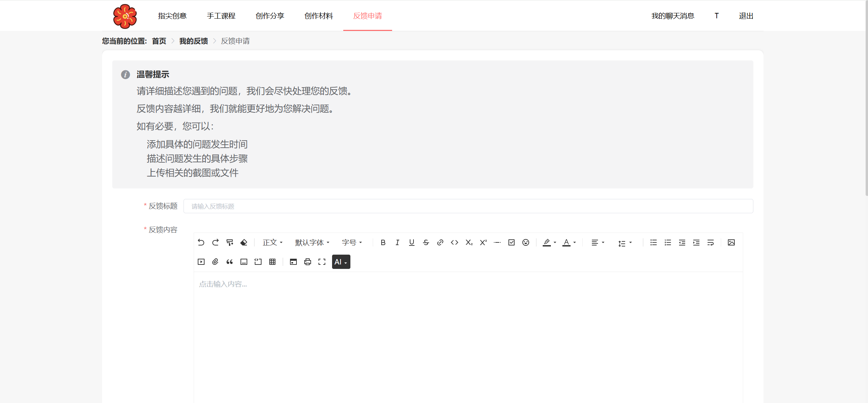868x403 pixels.
Task: Apply the font color A swatch
Action: click(x=566, y=242)
